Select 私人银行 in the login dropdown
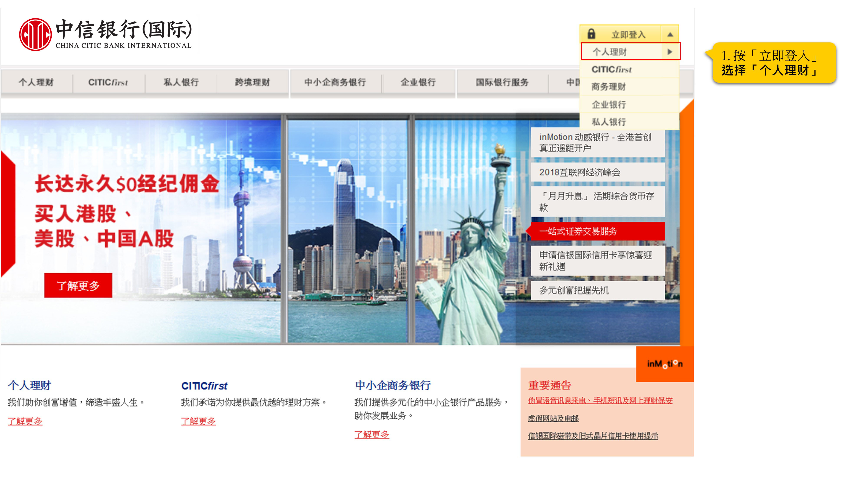The height and width of the screenshot is (488, 868). pyautogui.click(x=629, y=122)
